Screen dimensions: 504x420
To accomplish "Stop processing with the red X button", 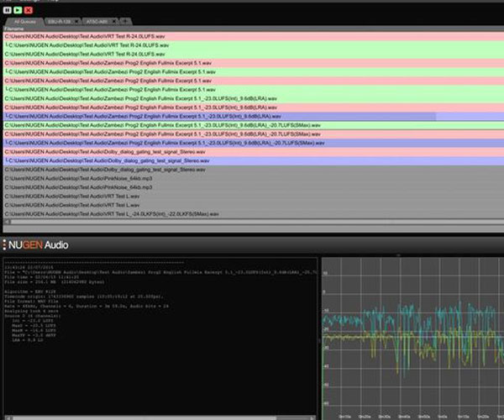I will click(29, 10).
